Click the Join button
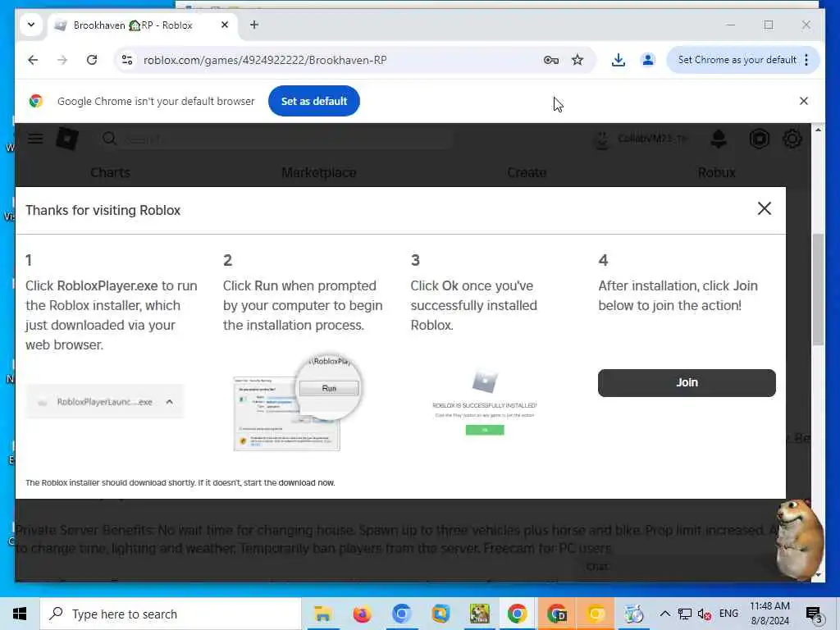Screen dimensions: 840x630 pyautogui.click(x=687, y=382)
